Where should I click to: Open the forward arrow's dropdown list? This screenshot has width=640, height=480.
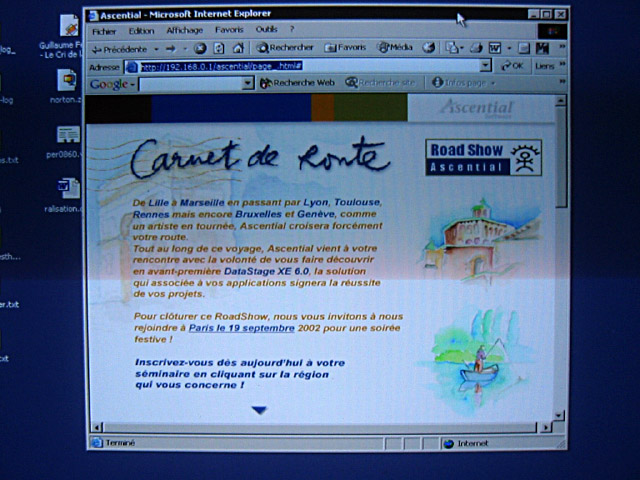184,49
